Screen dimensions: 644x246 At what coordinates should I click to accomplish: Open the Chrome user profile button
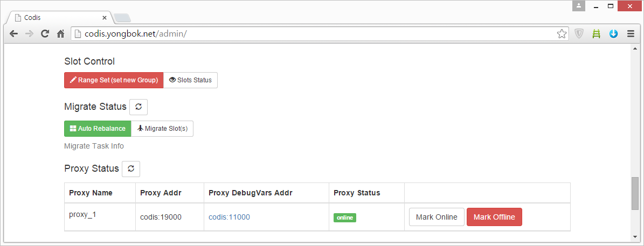[578, 6]
